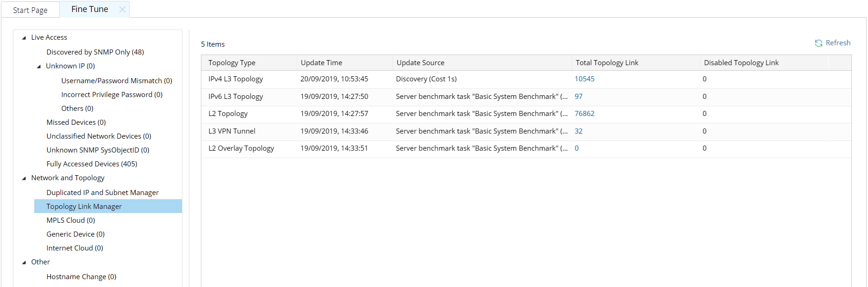Close the Fine Tune tab

coord(122,9)
